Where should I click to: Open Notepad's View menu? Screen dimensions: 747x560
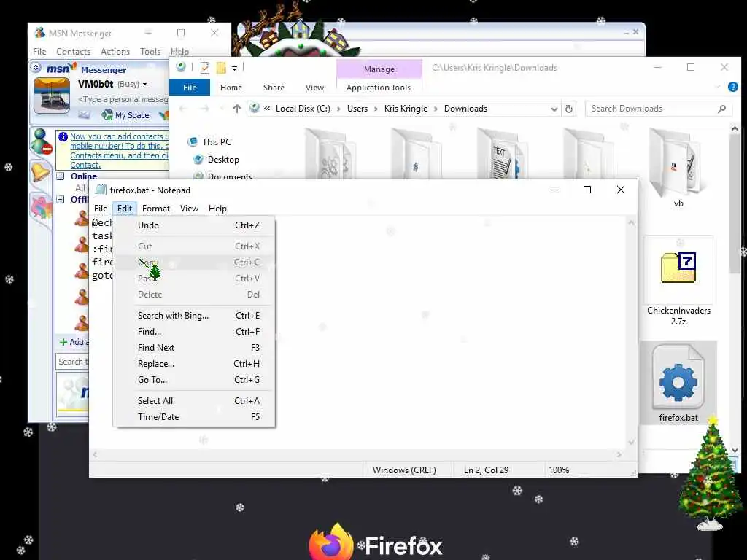point(189,208)
